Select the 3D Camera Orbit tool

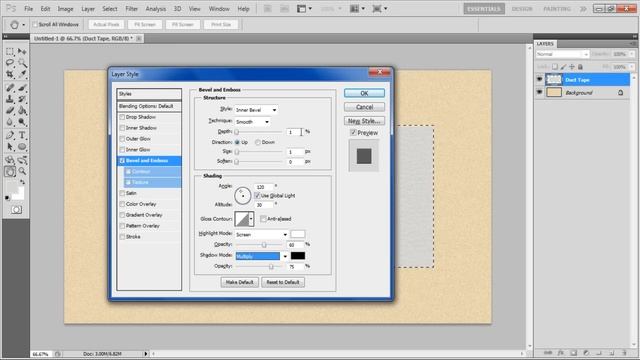point(22,160)
